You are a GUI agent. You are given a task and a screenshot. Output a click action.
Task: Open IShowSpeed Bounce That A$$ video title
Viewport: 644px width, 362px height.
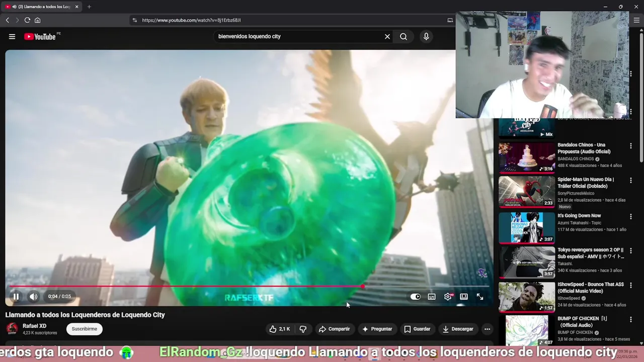pos(590,288)
